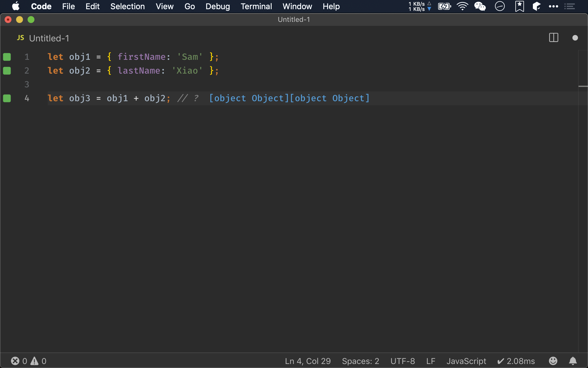Click the Ln 4, Col 29 position
Viewport: 588px width, 368px height.
(307, 361)
